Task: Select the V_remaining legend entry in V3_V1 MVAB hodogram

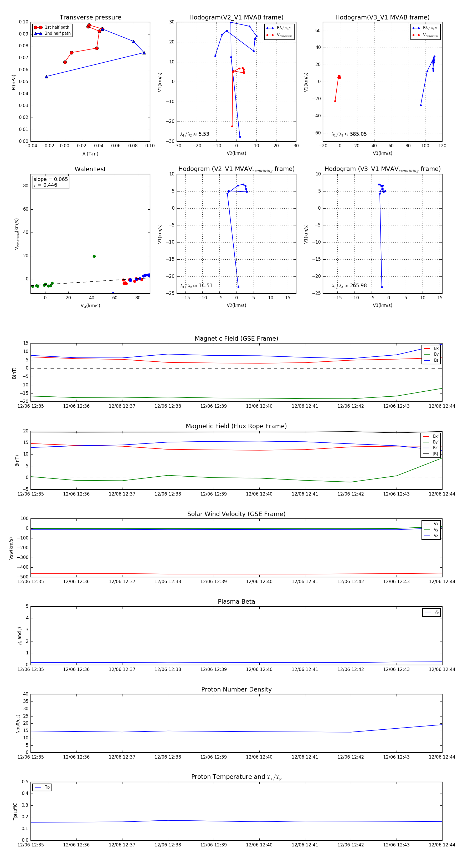Action: (x=425, y=35)
